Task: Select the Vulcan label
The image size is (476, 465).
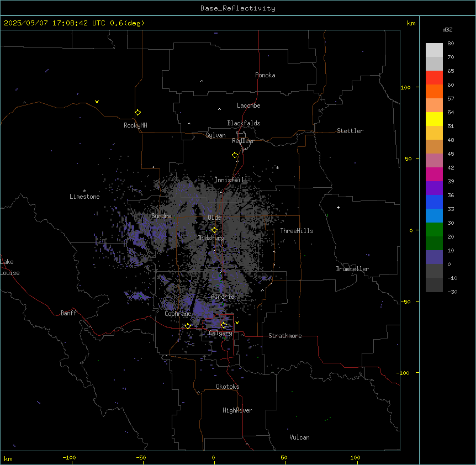Action: [300, 437]
